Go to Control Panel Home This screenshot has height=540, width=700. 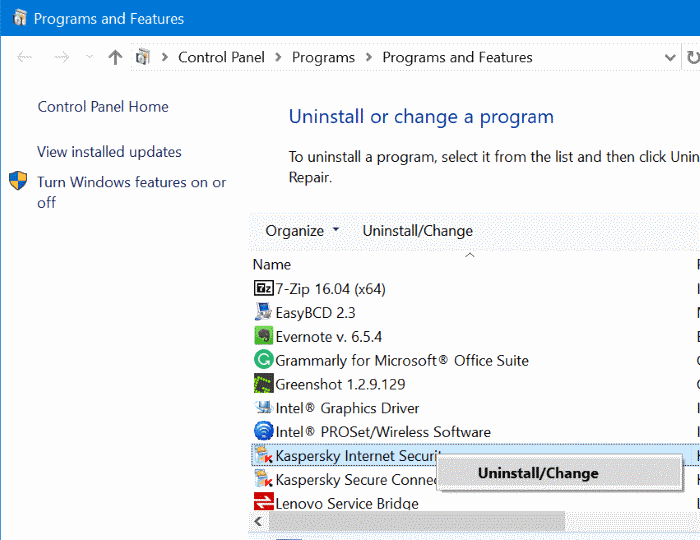(x=103, y=107)
